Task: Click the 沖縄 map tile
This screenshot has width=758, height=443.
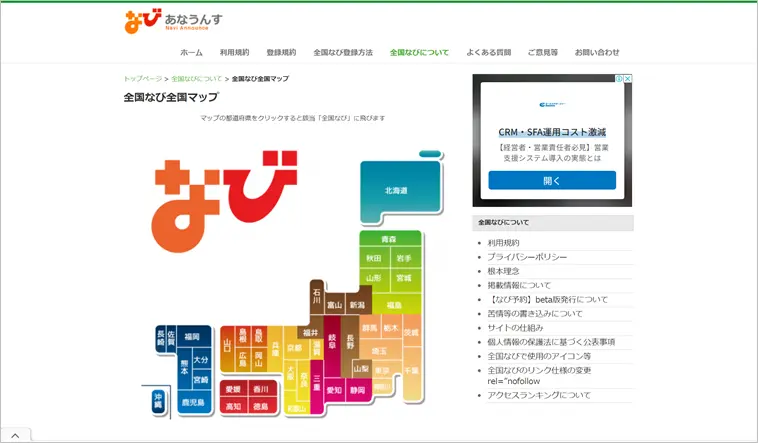Action: pyautogui.click(x=157, y=401)
